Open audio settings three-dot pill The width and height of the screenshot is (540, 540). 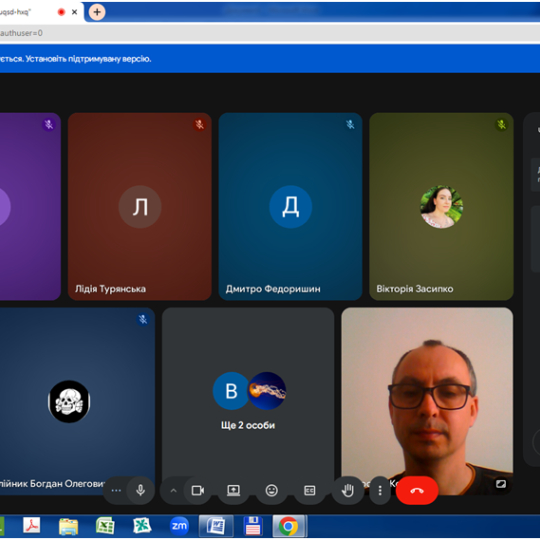click(x=116, y=490)
